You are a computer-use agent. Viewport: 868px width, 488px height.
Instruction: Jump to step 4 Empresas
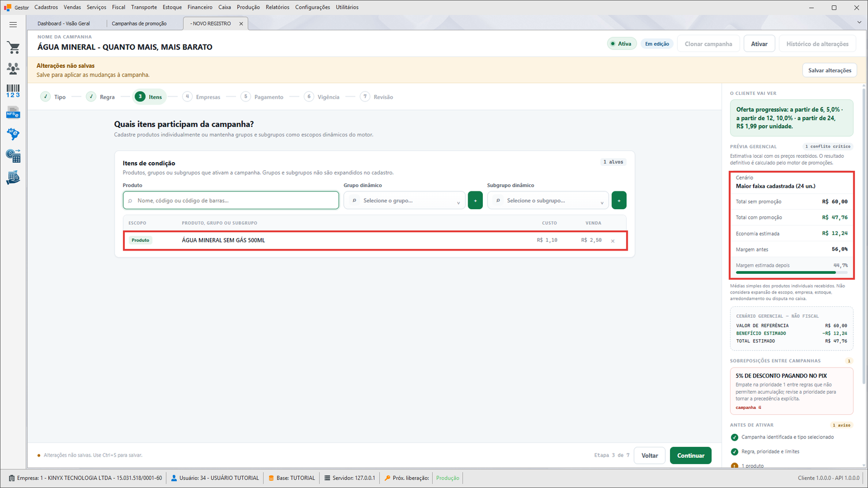coord(201,97)
